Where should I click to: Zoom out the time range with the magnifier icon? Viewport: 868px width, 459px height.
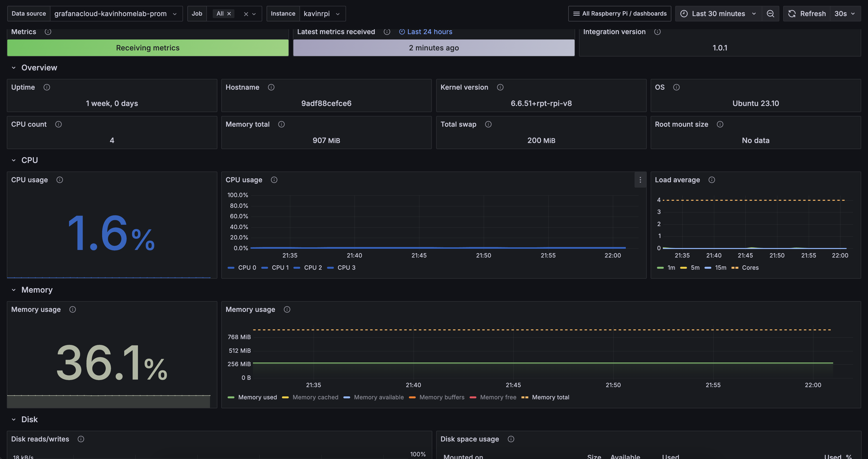(x=771, y=13)
